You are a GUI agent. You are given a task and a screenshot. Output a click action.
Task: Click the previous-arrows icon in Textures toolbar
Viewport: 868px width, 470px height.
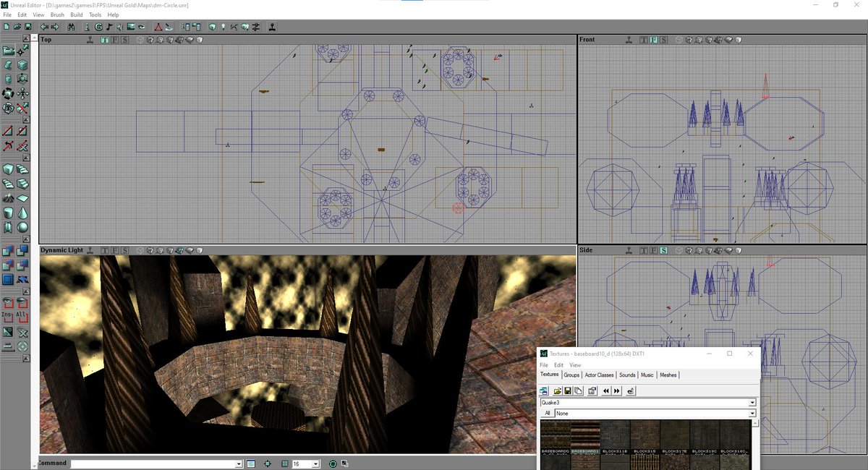pos(606,391)
